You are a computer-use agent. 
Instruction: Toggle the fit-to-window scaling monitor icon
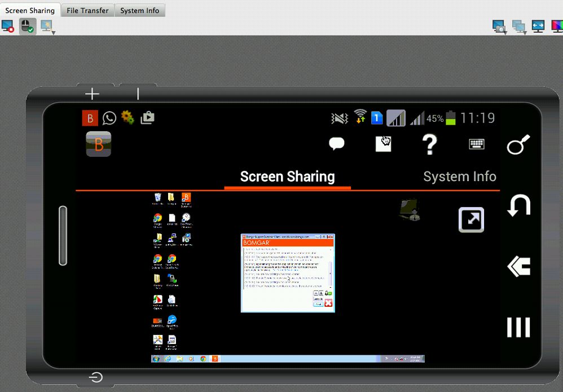coord(538,26)
